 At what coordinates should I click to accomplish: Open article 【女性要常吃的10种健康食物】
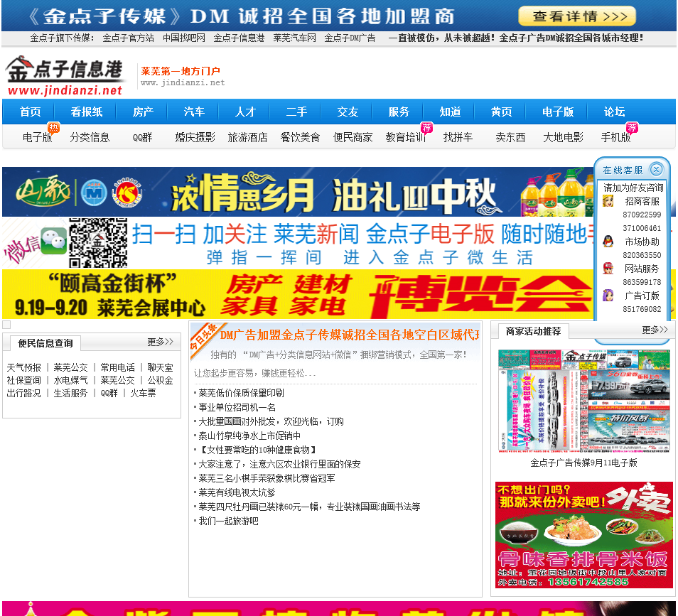tap(258, 450)
